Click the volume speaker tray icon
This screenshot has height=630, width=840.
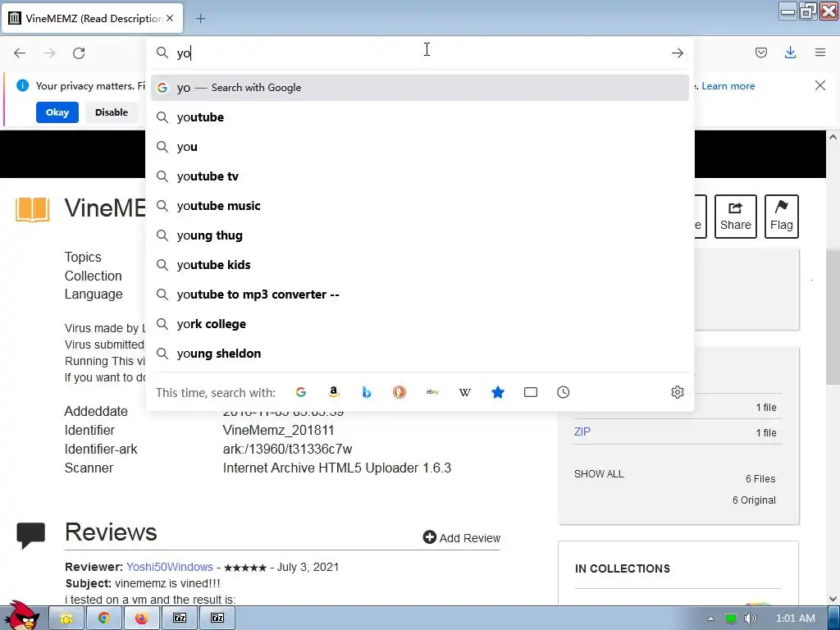click(751, 619)
